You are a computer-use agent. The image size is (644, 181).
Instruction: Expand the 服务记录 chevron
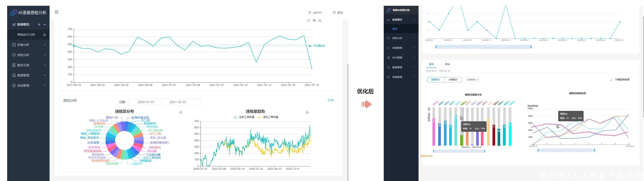[x=45, y=65]
